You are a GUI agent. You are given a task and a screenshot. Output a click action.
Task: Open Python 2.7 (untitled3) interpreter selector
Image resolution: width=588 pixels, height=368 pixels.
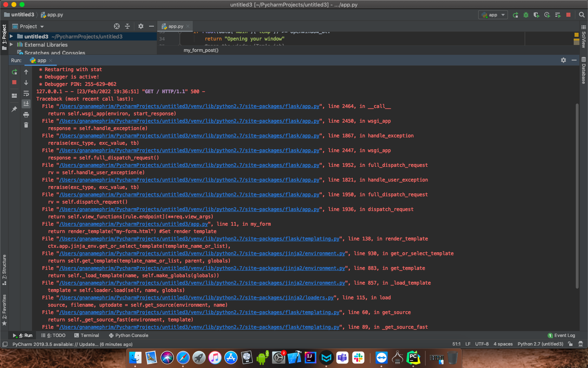click(x=540, y=344)
